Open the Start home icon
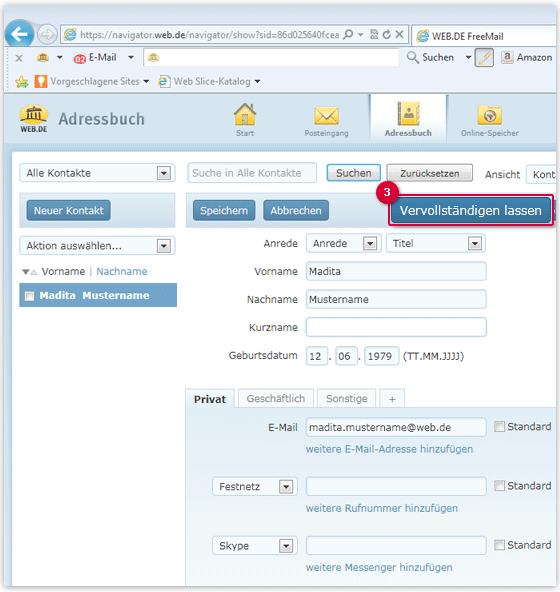560x592 pixels. click(245, 115)
